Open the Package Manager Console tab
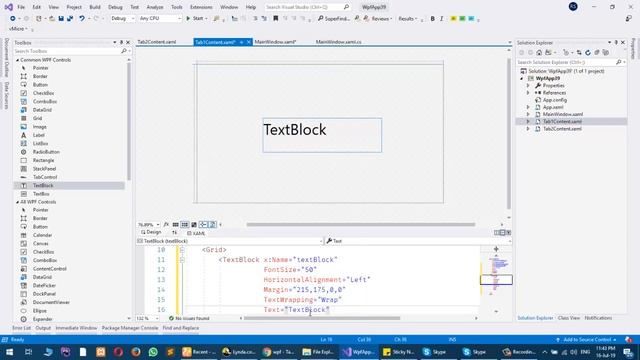This screenshot has width=640, height=360. [x=130, y=328]
